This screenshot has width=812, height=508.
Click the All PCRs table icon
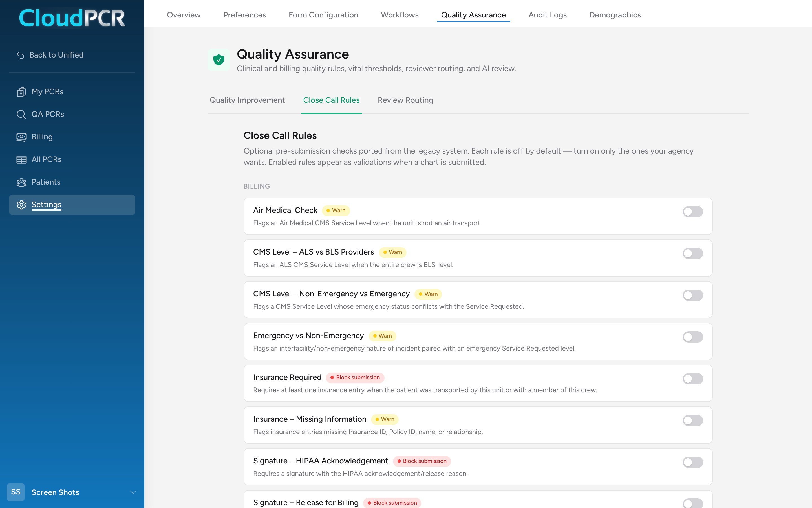(x=21, y=159)
